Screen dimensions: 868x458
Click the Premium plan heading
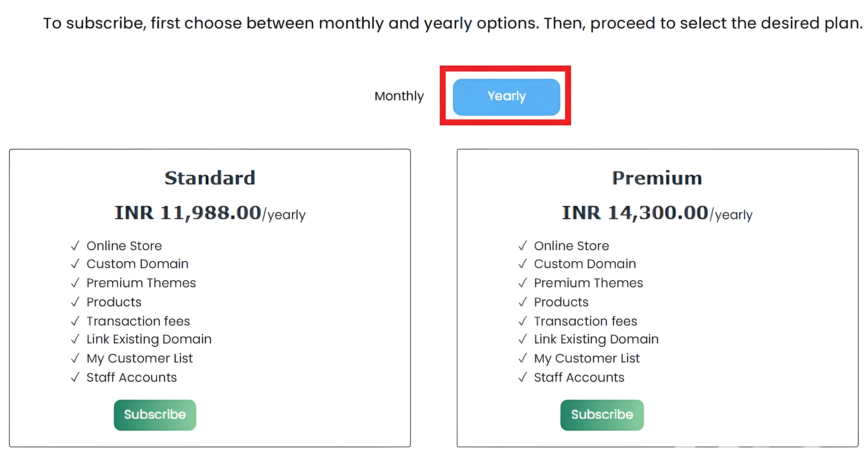pyautogui.click(x=657, y=178)
